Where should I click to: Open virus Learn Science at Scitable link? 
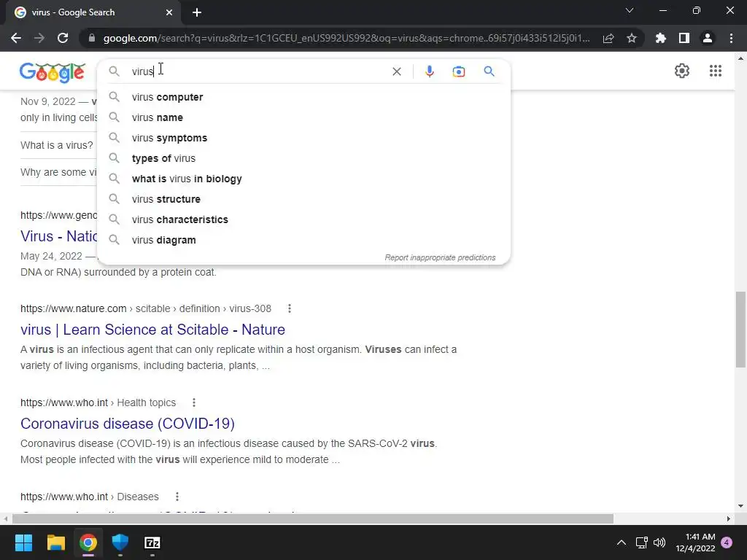point(152,330)
